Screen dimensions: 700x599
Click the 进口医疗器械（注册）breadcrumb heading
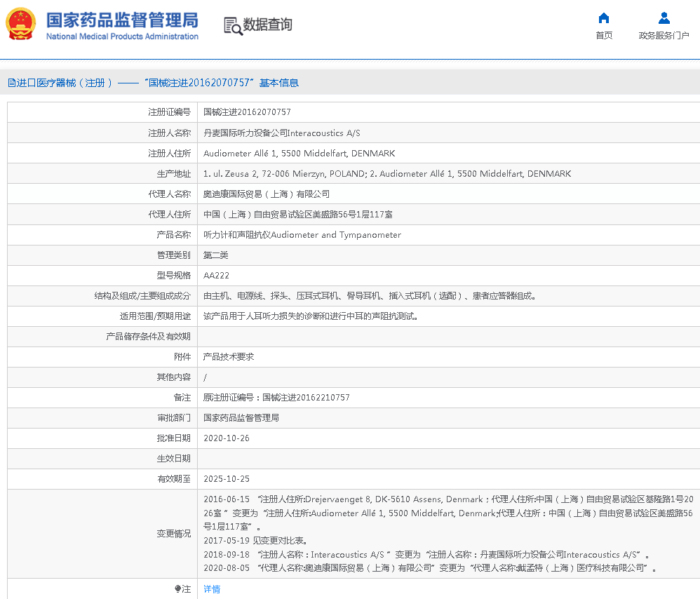point(65,83)
